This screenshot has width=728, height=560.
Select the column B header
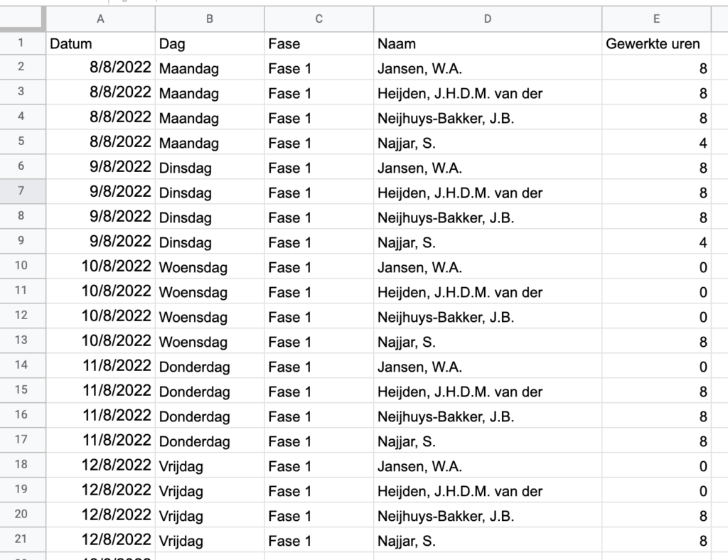(x=210, y=19)
